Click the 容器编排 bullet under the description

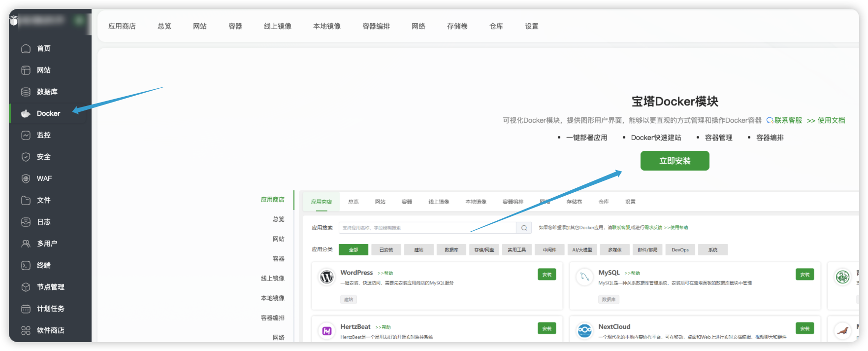pos(770,138)
